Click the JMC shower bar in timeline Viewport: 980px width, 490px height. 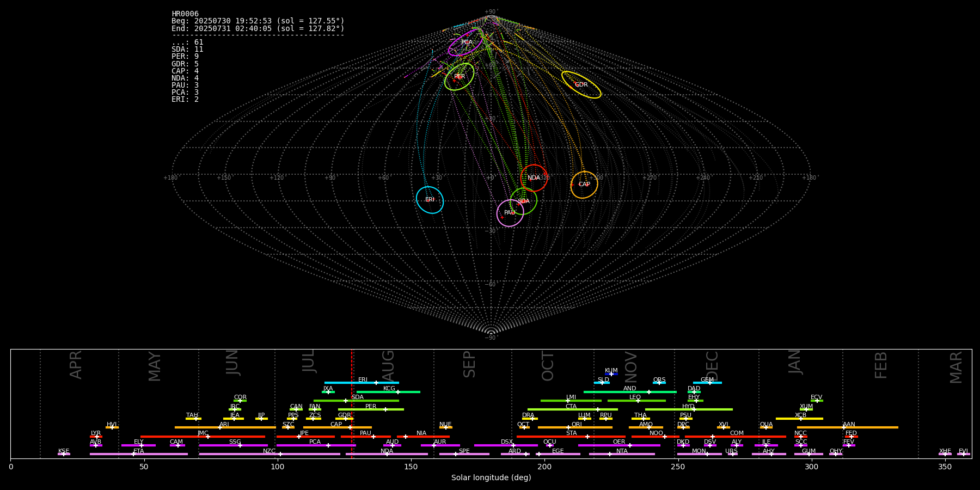pos(203,437)
